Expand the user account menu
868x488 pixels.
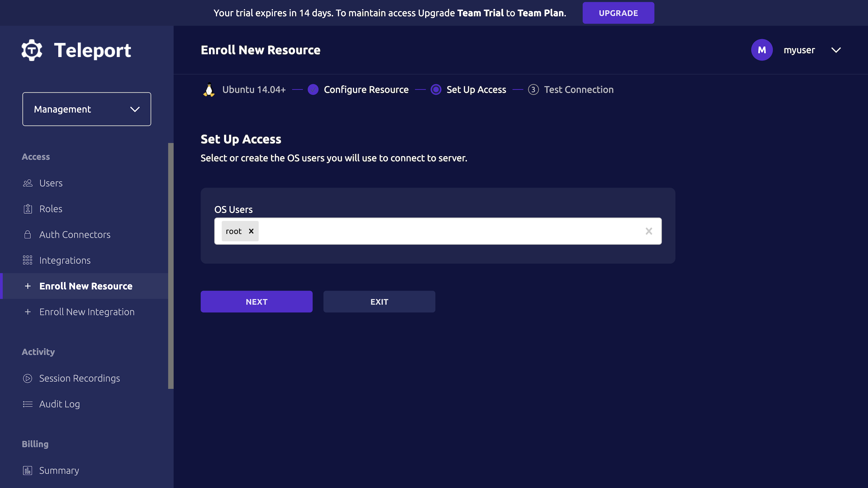pos(837,50)
